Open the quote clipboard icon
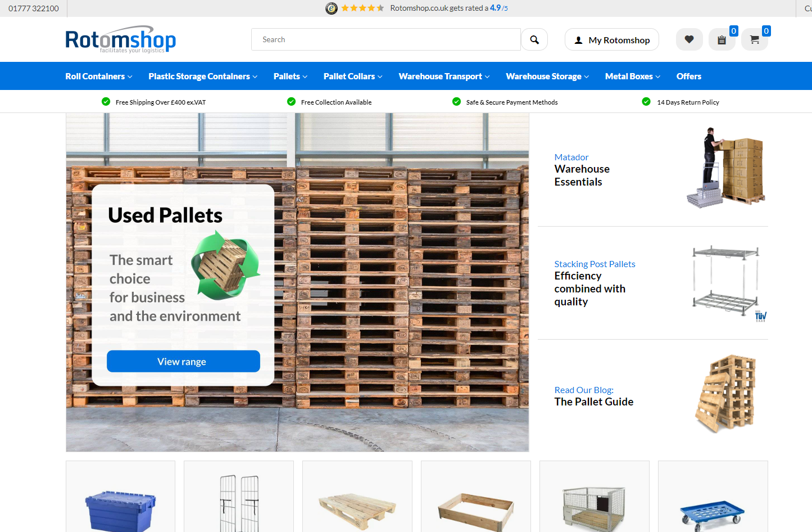Image resolution: width=812 pixels, height=532 pixels. (x=722, y=39)
